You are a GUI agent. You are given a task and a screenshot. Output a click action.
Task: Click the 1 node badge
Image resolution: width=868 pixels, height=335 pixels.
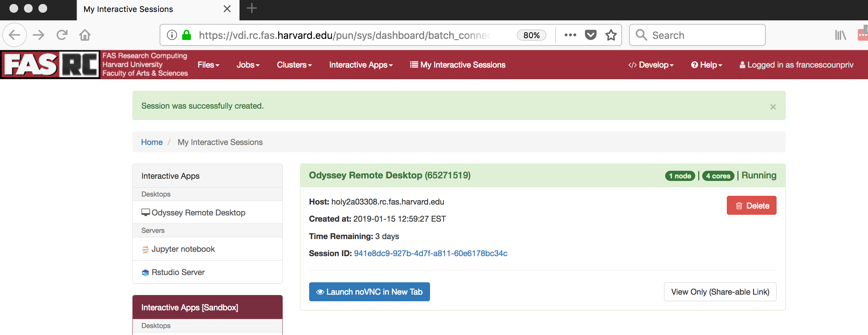click(680, 176)
